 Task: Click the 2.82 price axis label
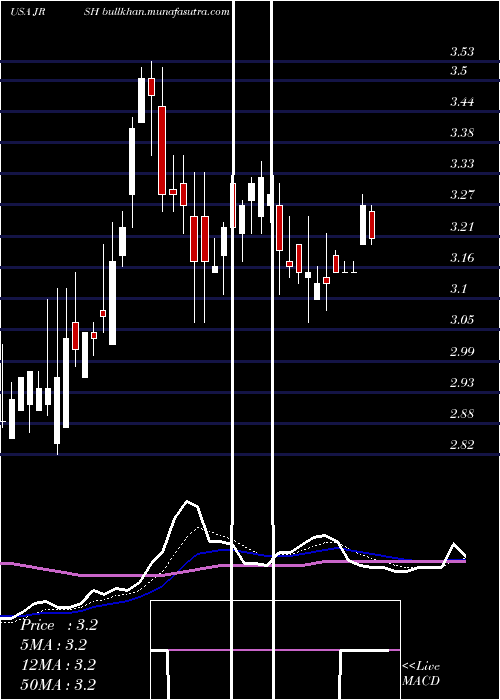(462, 445)
